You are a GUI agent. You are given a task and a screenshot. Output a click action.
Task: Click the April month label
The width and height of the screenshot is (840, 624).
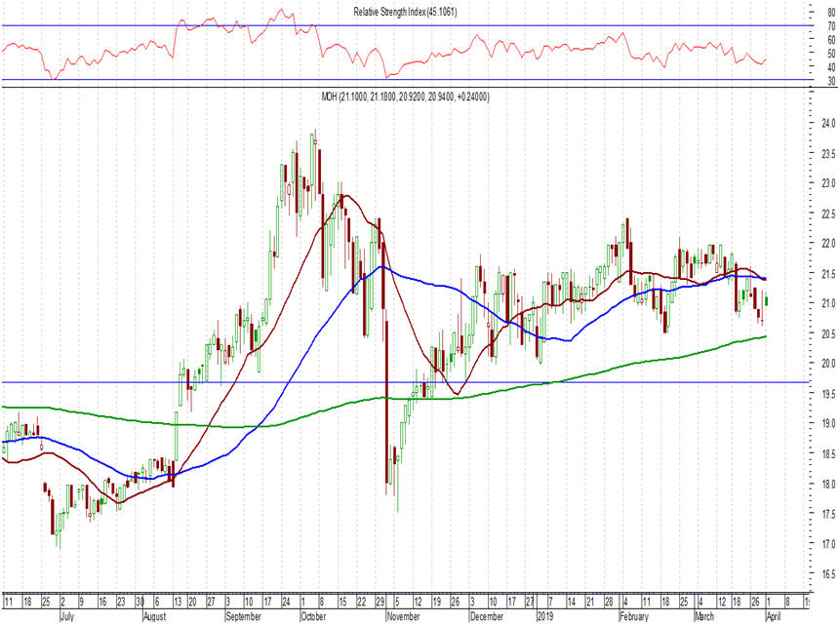(x=774, y=617)
